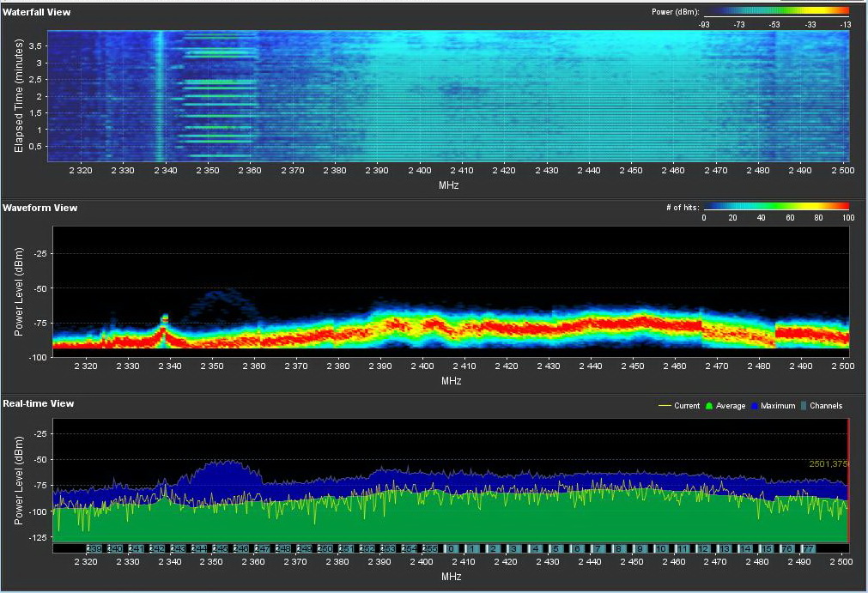The image size is (868, 593).
Task: Click the red frequency marker line in Real-time View
Action: coord(848,481)
